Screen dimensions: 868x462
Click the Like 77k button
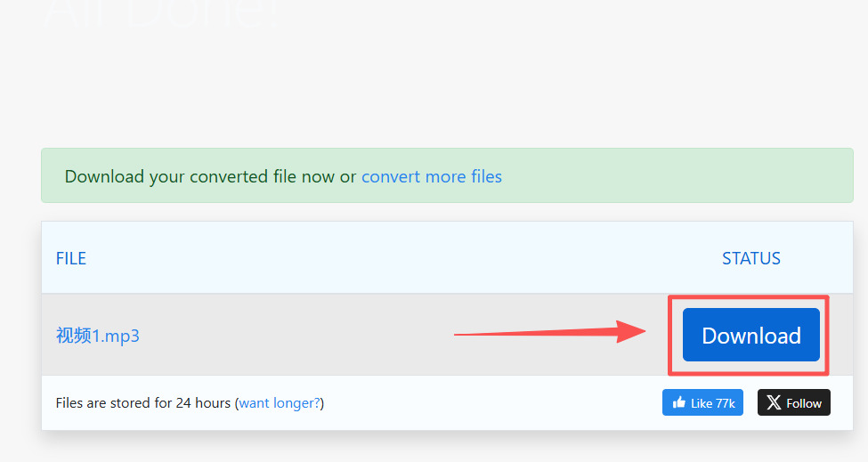[702, 402]
